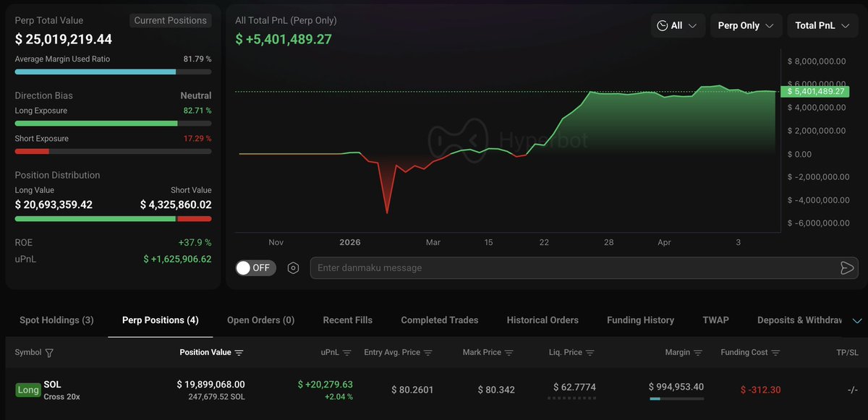Click the position distribution long/short bar
Screen dimensions: 868x420
click(x=113, y=218)
